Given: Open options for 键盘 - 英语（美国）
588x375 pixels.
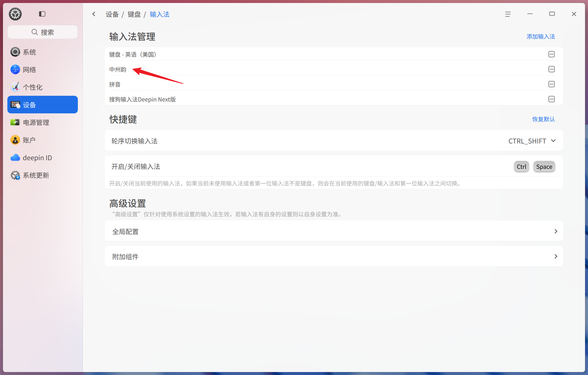Looking at the screenshot, I should (x=551, y=54).
